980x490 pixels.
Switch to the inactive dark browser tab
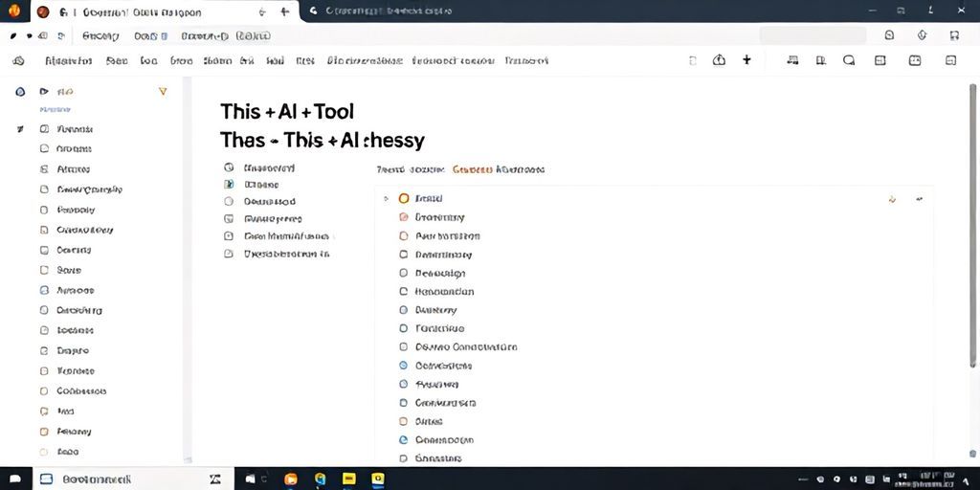pos(388,11)
